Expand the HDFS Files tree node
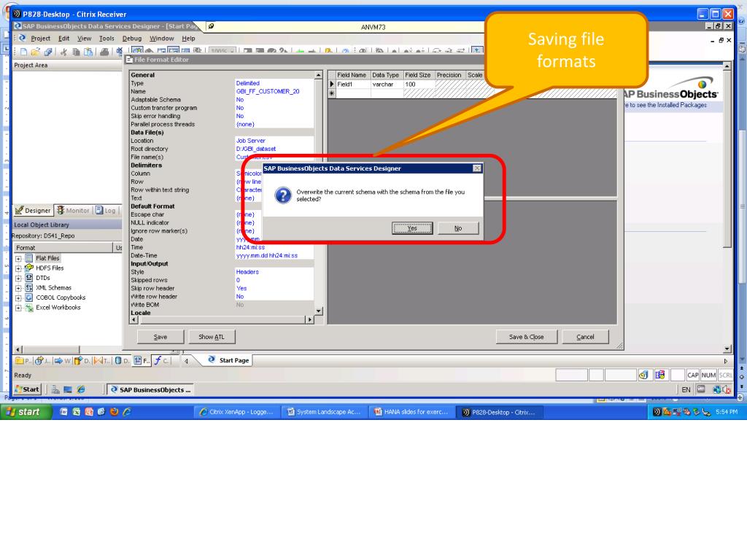 pos(18,268)
